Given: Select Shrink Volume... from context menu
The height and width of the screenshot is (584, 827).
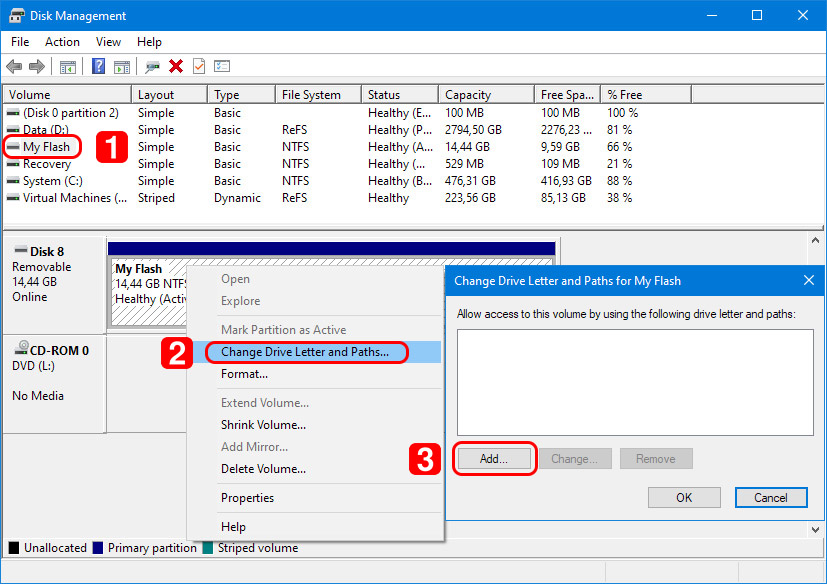Looking at the screenshot, I should (315, 425).
